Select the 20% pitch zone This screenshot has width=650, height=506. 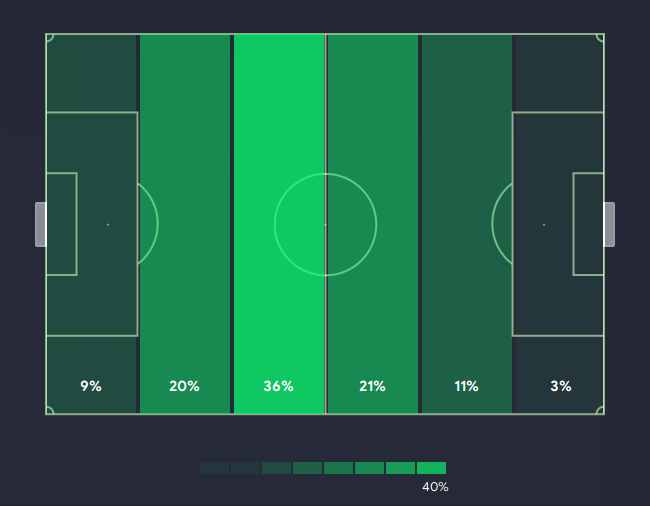185,224
